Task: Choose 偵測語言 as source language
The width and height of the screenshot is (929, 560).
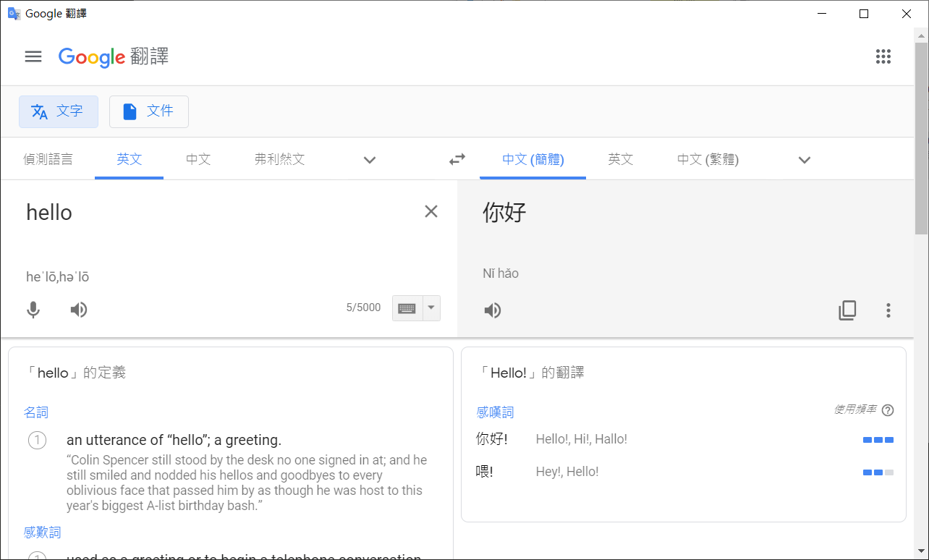Action: pos(48,159)
